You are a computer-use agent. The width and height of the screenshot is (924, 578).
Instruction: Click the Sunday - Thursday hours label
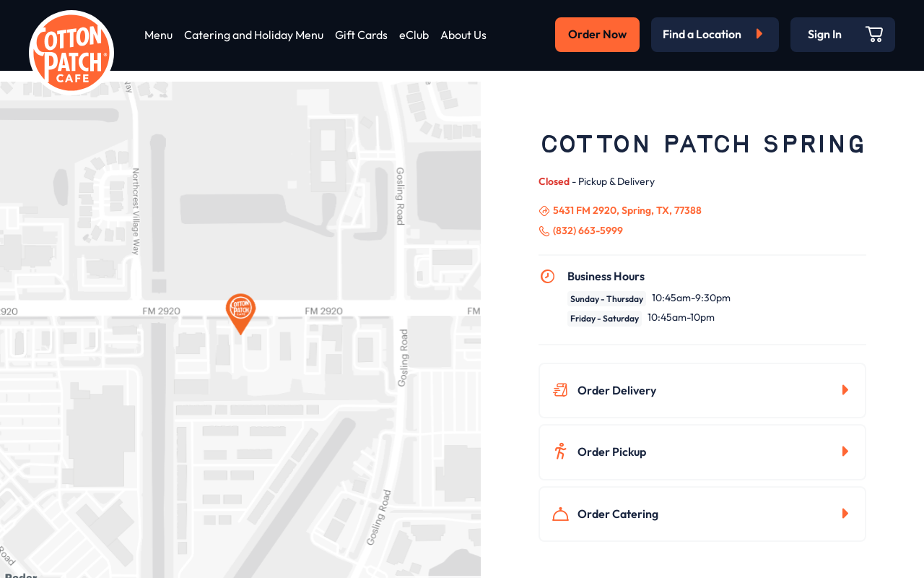point(606,298)
